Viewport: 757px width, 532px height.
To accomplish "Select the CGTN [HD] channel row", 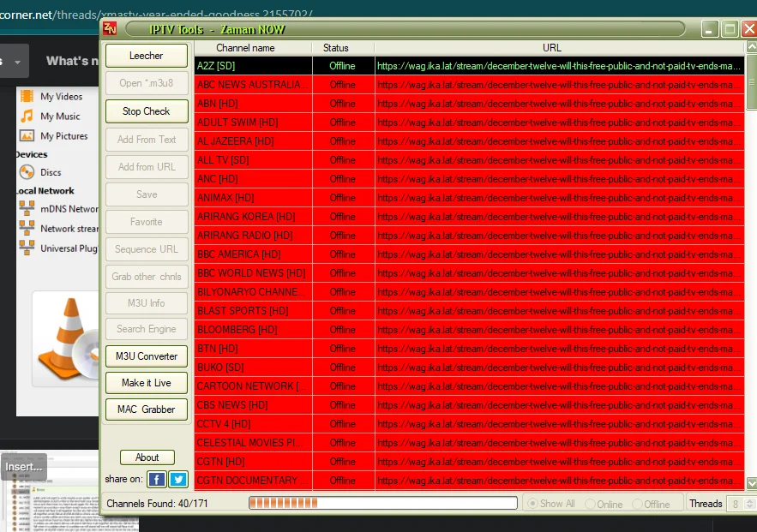I will [469, 462].
